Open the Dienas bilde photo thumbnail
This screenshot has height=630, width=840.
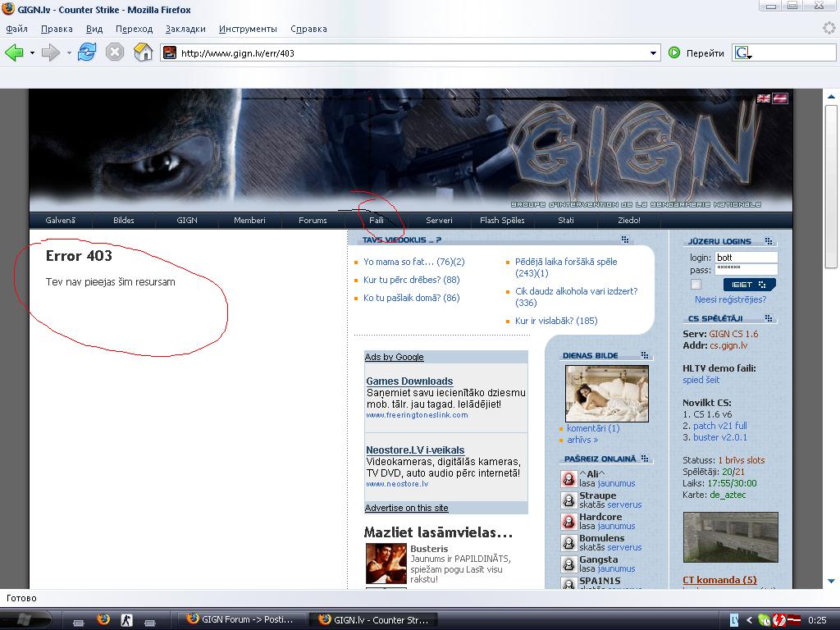click(607, 394)
